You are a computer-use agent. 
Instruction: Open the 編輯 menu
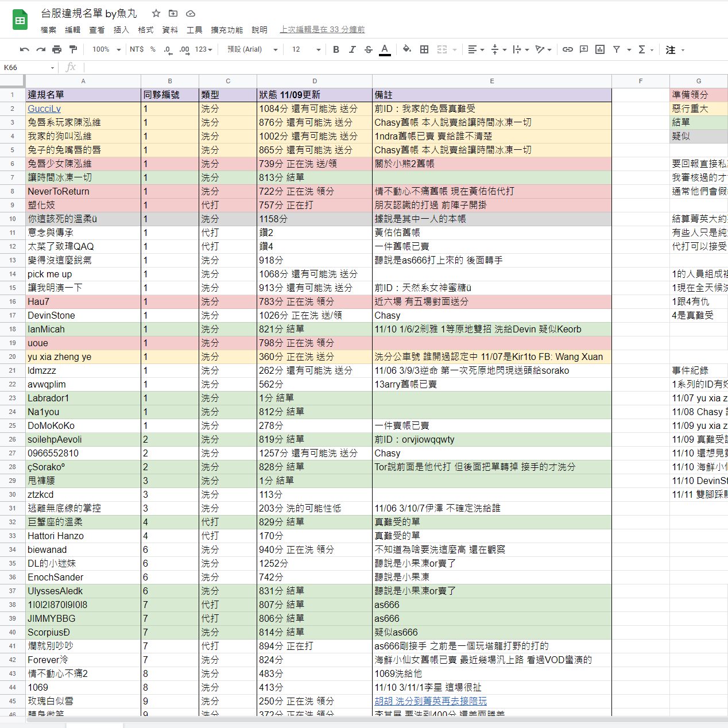[x=73, y=30]
